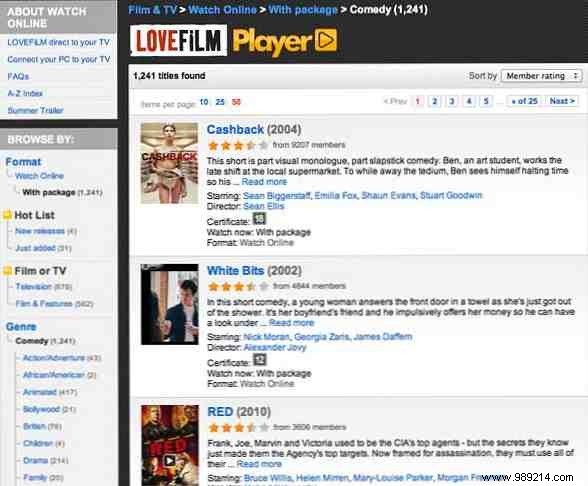Screen dimensions: 588x486
Task: Open actor Nick Moran's page
Action: (x=267, y=337)
